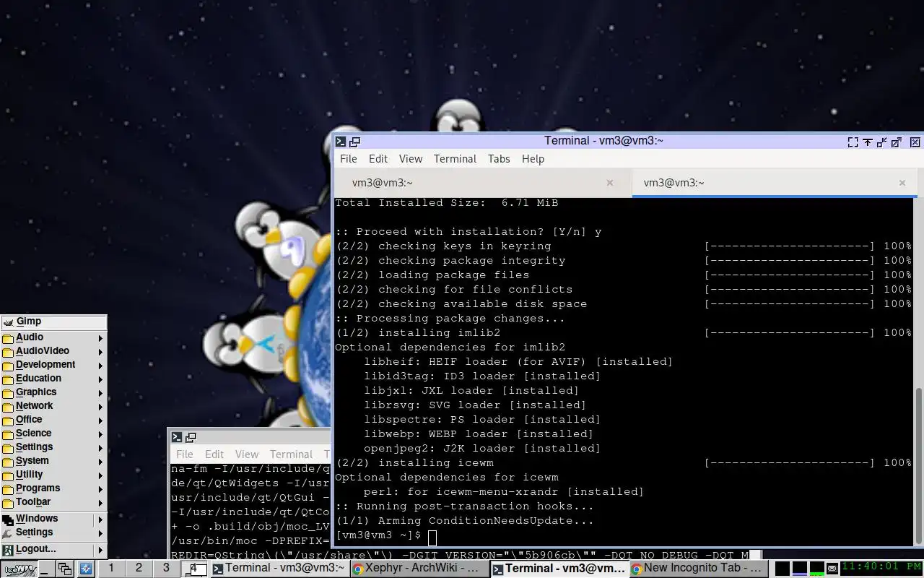Open Edit menu in background Terminal
The height and width of the screenshot is (578, 924).
tap(214, 454)
